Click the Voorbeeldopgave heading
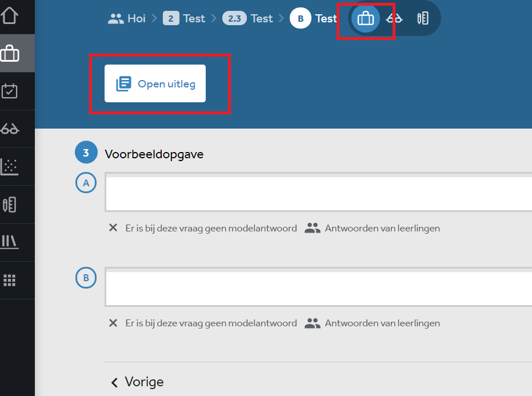 pyautogui.click(x=154, y=154)
